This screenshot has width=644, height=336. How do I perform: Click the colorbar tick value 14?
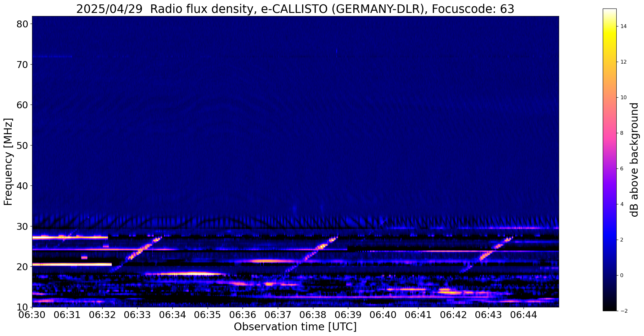tap(623, 26)
